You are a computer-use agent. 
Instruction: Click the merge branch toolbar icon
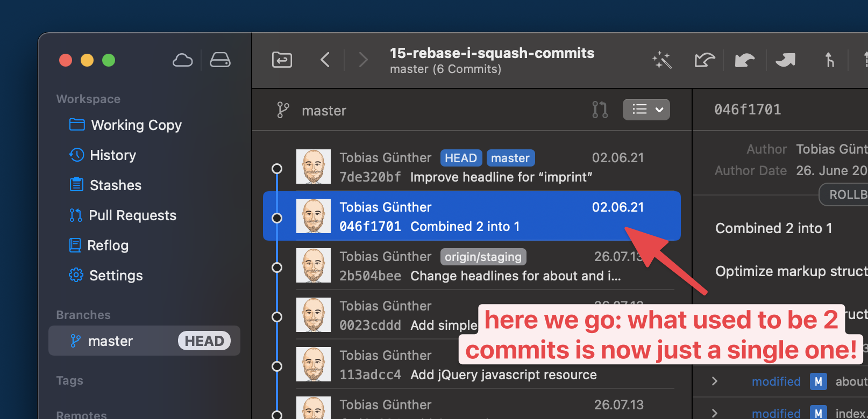point(829,60)
